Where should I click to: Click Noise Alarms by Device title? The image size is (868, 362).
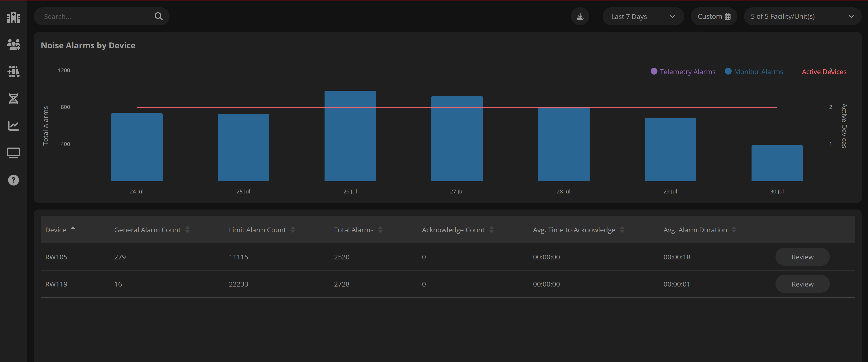pos(88,45)
